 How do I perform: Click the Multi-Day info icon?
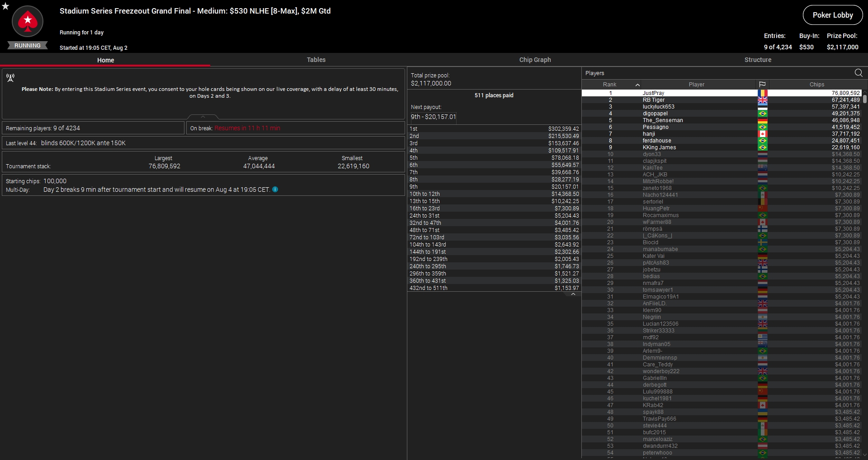275,190
